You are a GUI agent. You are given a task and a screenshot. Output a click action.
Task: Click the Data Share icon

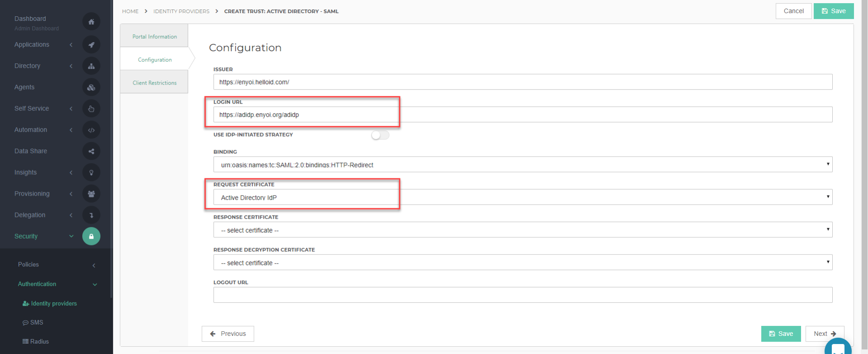pos(91,151)
